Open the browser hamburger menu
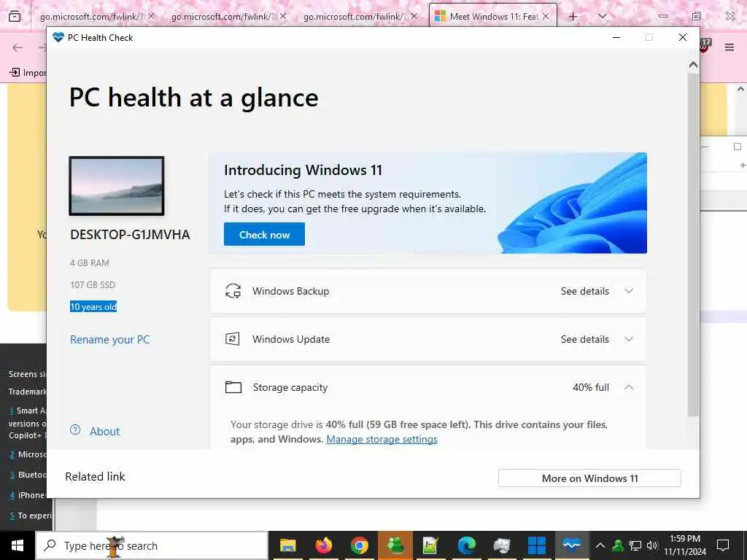This screenshot has height=560, width=747. [729, 47]
